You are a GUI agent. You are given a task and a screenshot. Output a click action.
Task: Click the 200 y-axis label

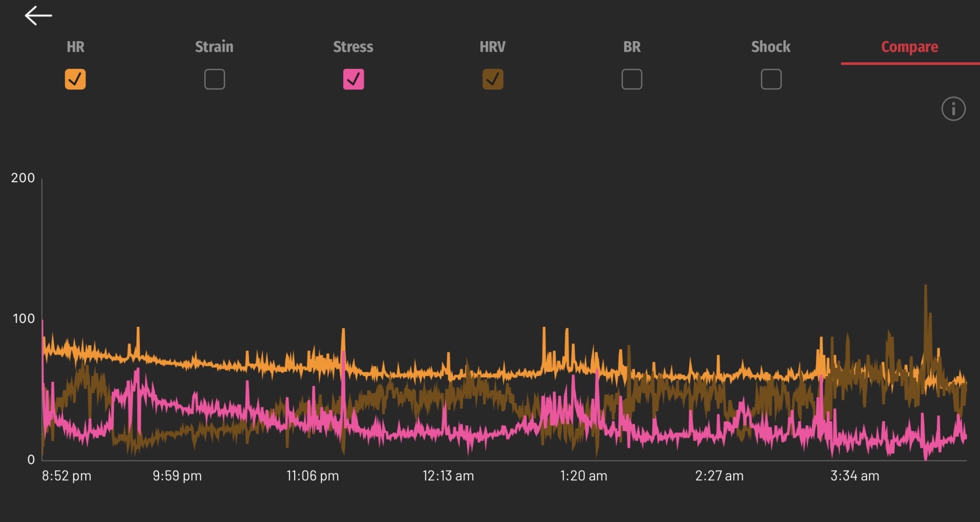(x=23, y=178)
